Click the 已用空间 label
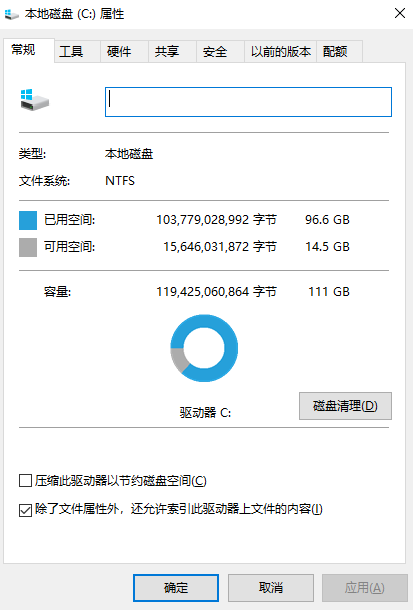 pyautogui.click(x=70, y=220)
